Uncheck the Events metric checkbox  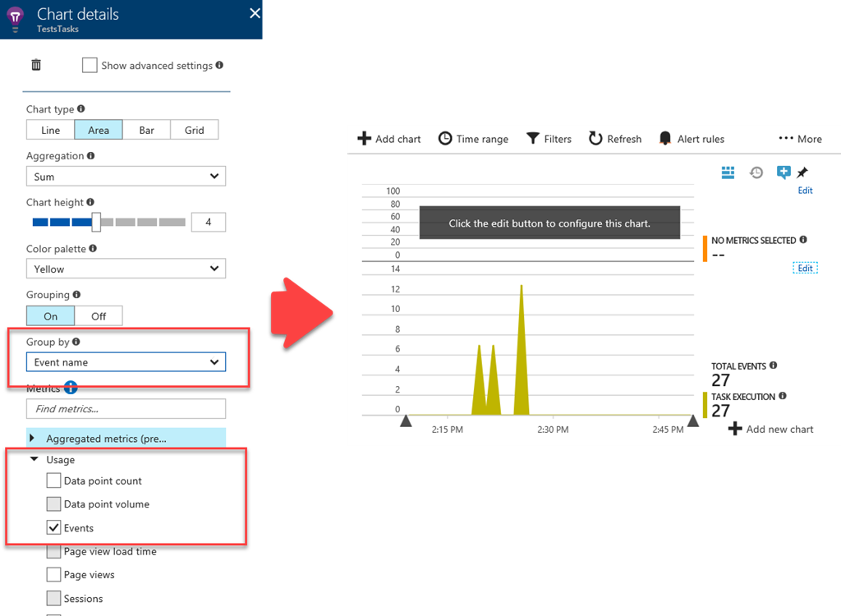(54, 528)
